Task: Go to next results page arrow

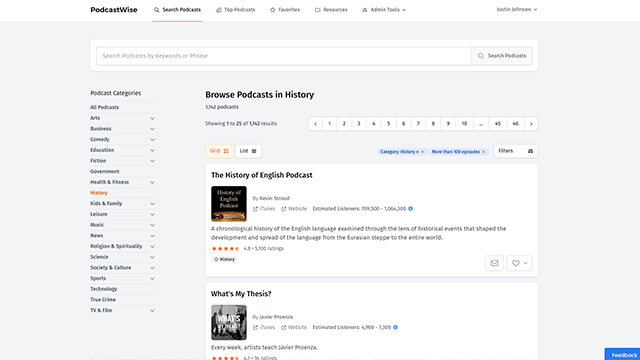Action: click(531, 124)
